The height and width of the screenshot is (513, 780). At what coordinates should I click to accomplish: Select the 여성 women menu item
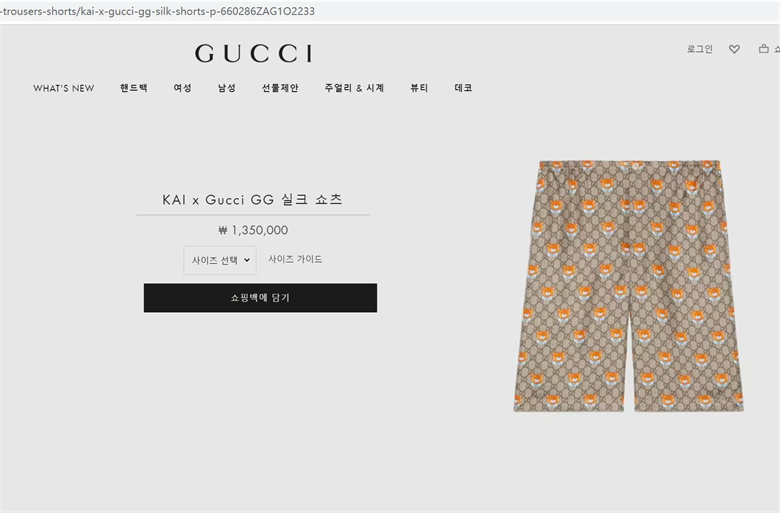[x=182, y=88]
